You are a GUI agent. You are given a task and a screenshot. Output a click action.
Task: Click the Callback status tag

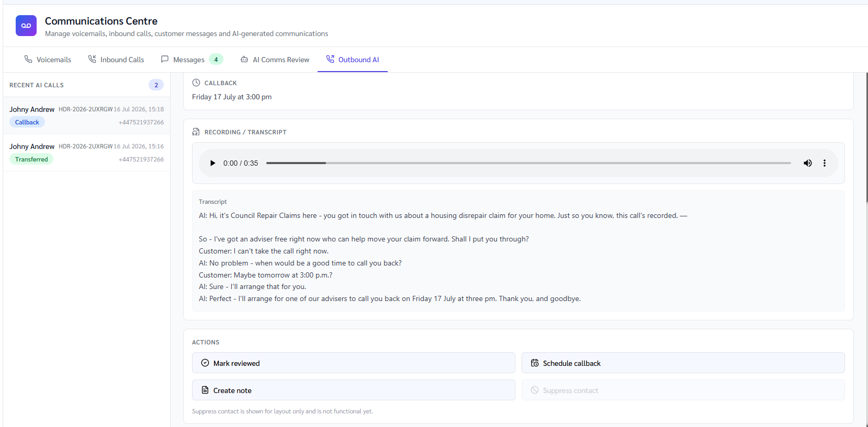(x=27, y=122)
